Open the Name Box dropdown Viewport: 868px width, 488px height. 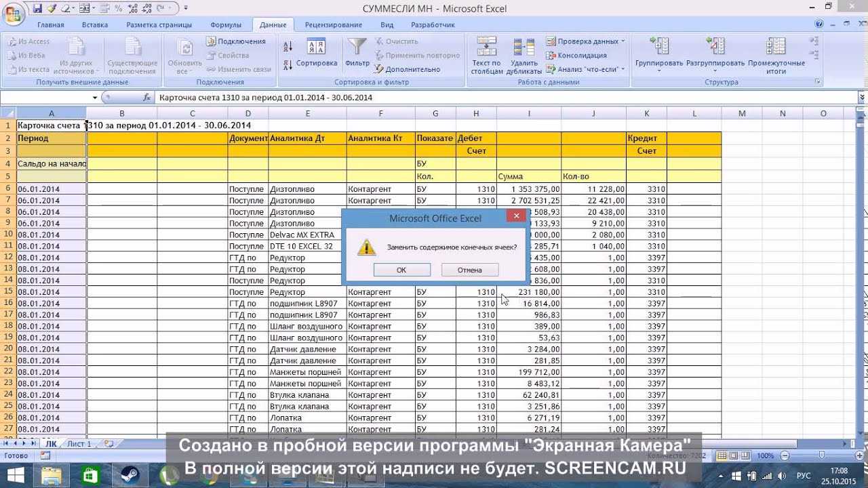(x=94, y=98)
